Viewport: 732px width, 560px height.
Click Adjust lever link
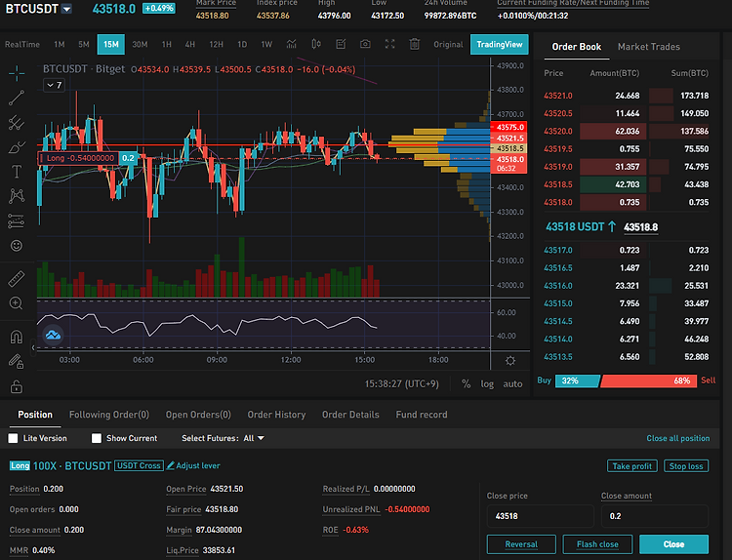(193, 465)
